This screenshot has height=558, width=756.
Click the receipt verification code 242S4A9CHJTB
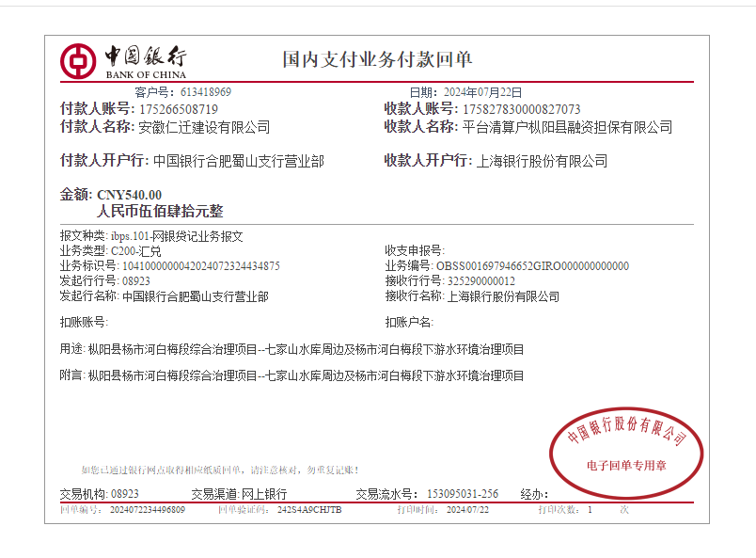click(x=309, y=509)
